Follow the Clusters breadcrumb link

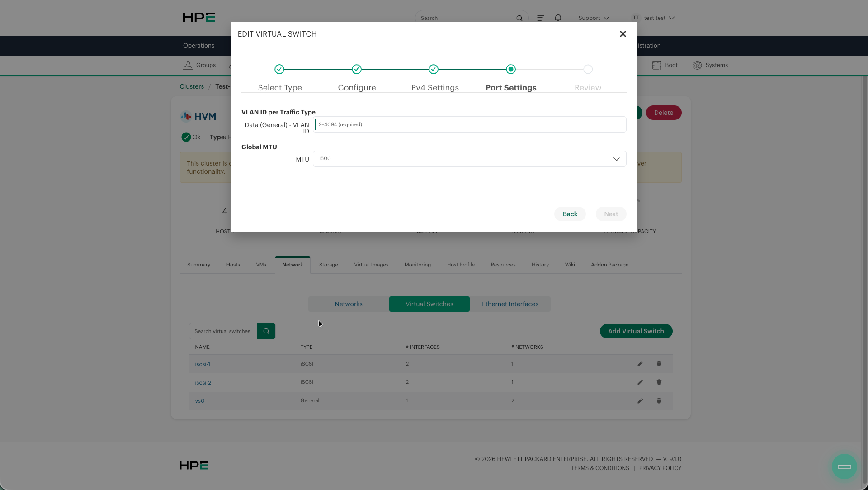pos(192,86)
